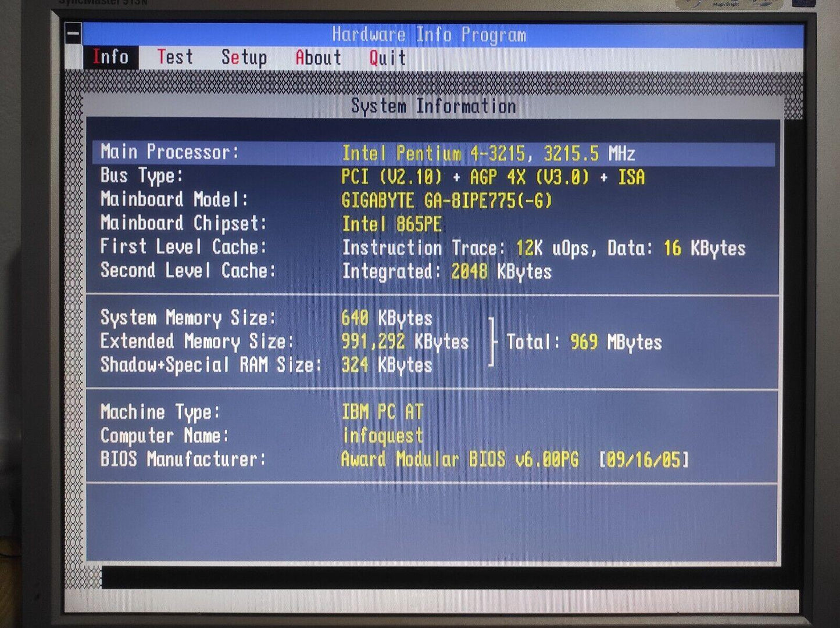
Task: Click the System Information panel heading
Action: coord(433,106)
